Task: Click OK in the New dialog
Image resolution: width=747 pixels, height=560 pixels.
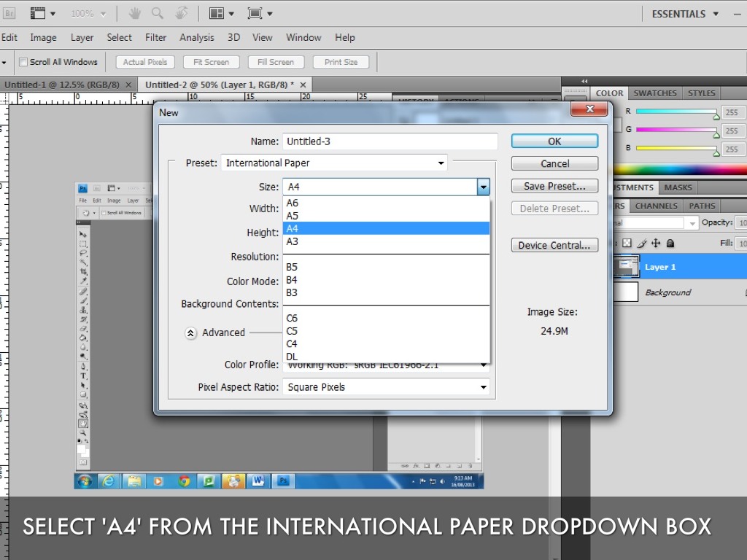Action: point(554,141)
